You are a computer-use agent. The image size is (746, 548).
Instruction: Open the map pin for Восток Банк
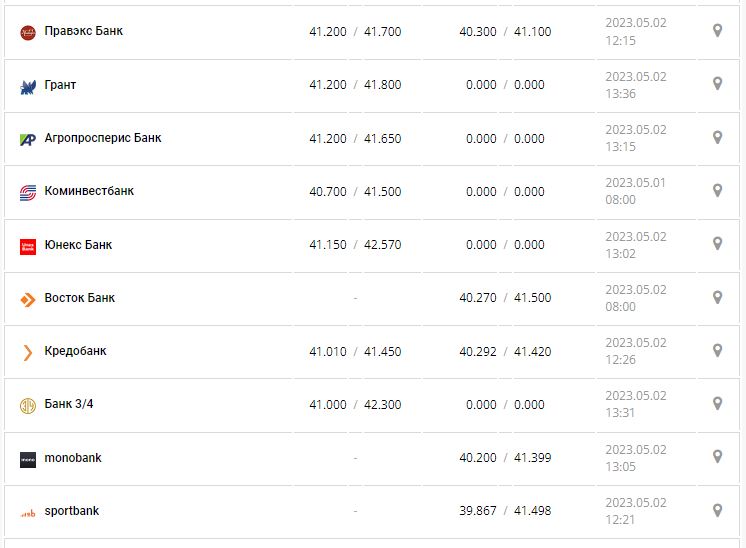pos(717,297)
